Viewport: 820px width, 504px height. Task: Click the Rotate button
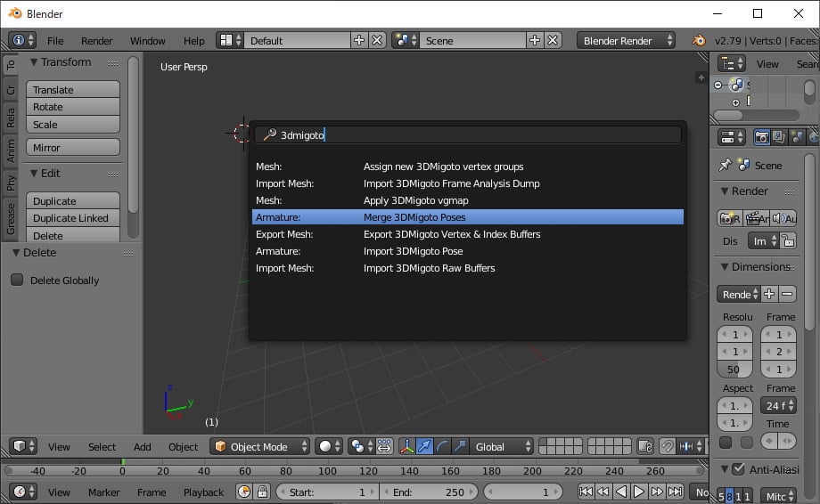pyautogui.click(x=73, y=107)
